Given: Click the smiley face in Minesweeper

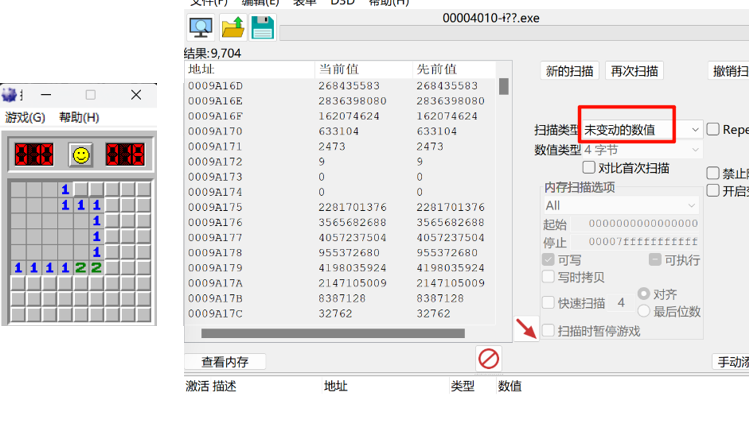Looking at the screenshot, I should click(x=81, y=155).
